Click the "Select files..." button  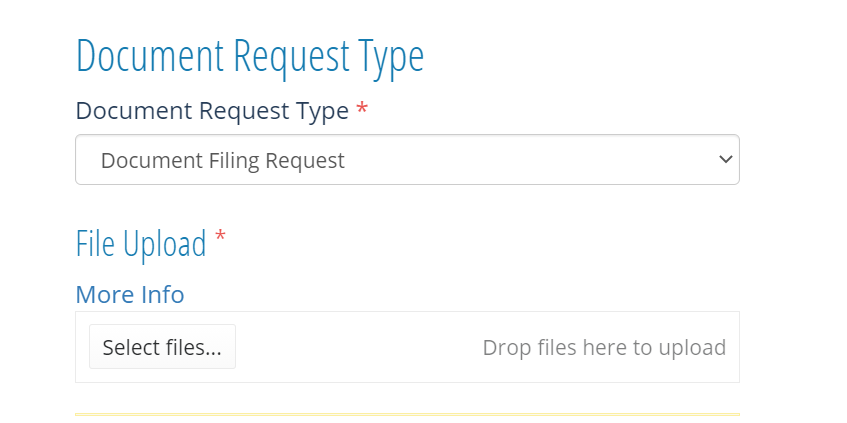162,347
